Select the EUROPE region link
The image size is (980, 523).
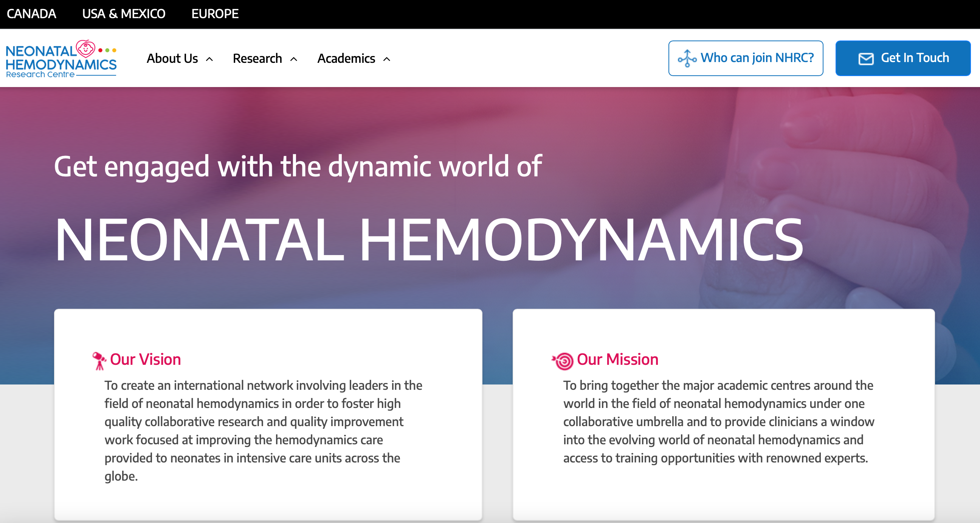[x=215, y=14]
